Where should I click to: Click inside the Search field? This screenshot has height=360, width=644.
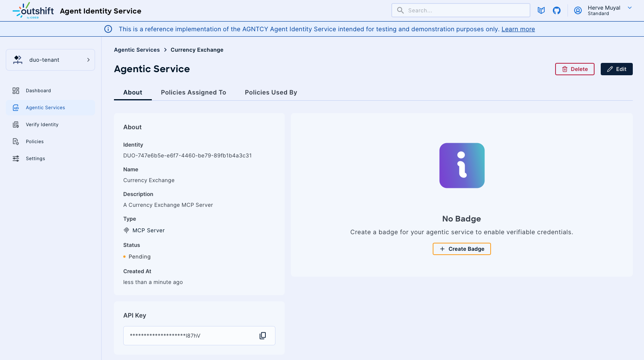click(460, 10)
